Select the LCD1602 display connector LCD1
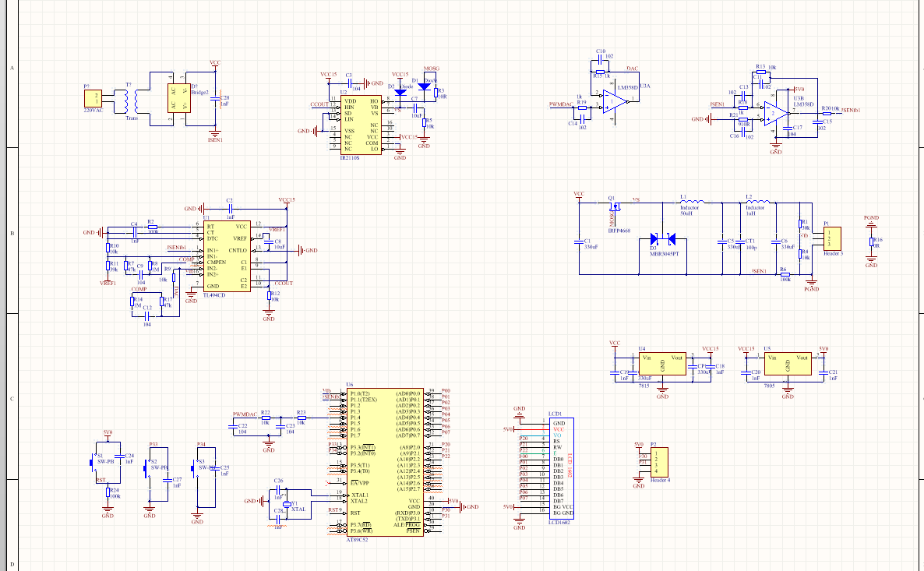 click(x=562, y=468)
